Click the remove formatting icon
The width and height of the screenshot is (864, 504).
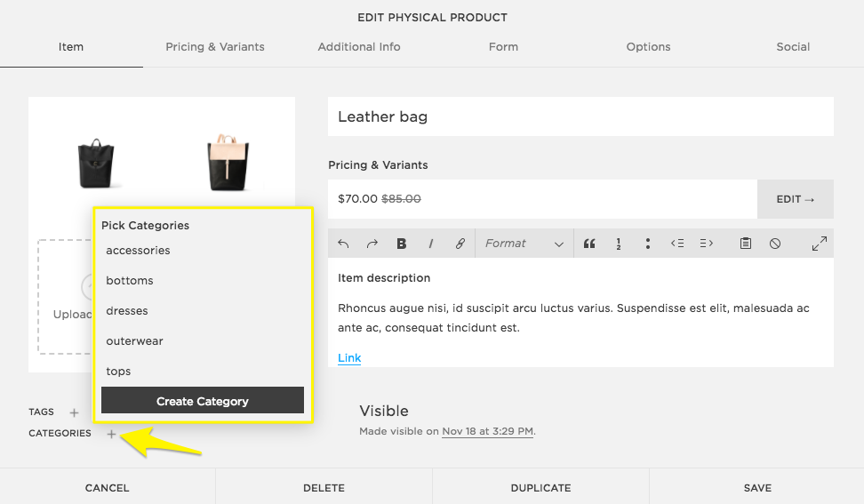pos(775,244)
